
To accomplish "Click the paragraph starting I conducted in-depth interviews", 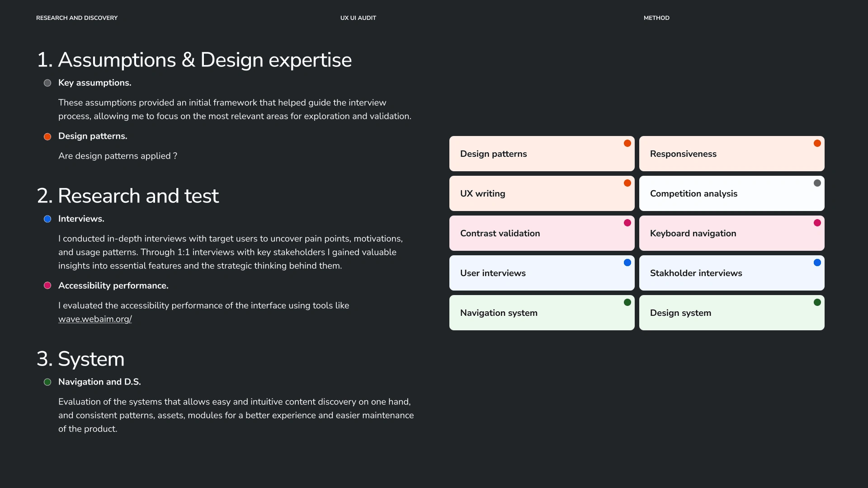I will [x=231, y=252].
